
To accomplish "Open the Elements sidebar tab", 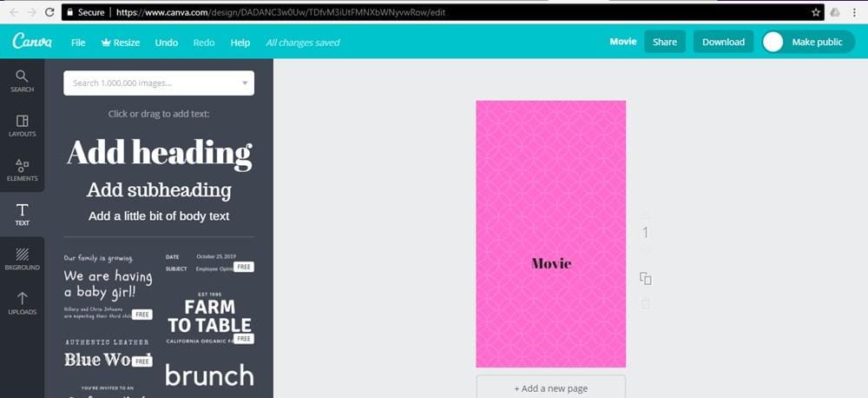I will (x=23, y=169).
